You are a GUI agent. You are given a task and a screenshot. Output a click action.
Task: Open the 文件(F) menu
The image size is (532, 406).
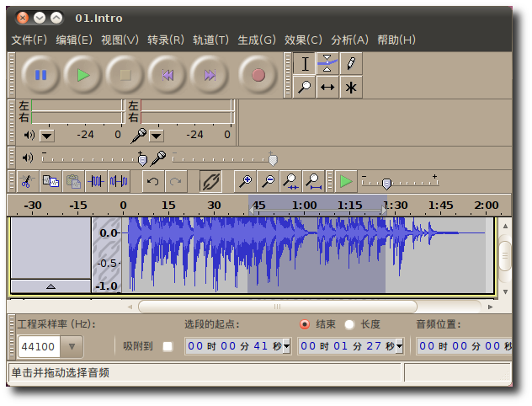[x=29, y=40]
